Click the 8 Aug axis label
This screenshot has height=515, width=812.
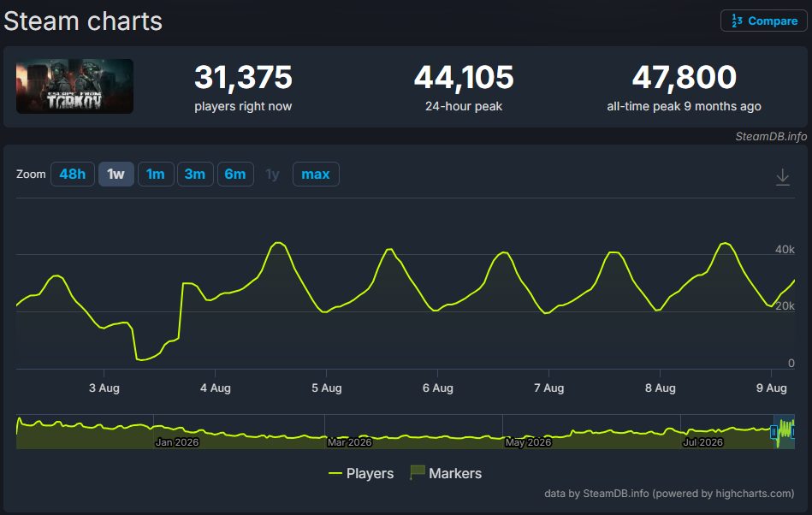661,388
